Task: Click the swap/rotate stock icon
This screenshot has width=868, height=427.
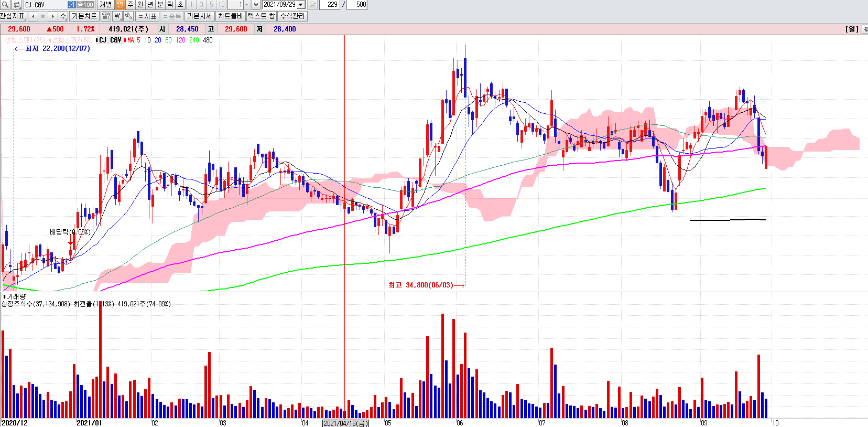Action: pos(16,5)
